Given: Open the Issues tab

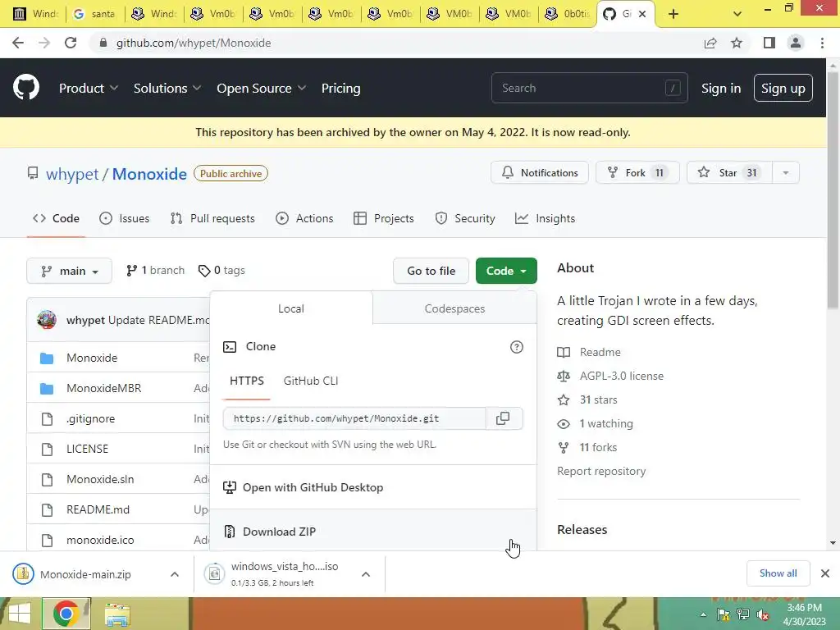Looking at the screenshot, I should tap(125, 218).
